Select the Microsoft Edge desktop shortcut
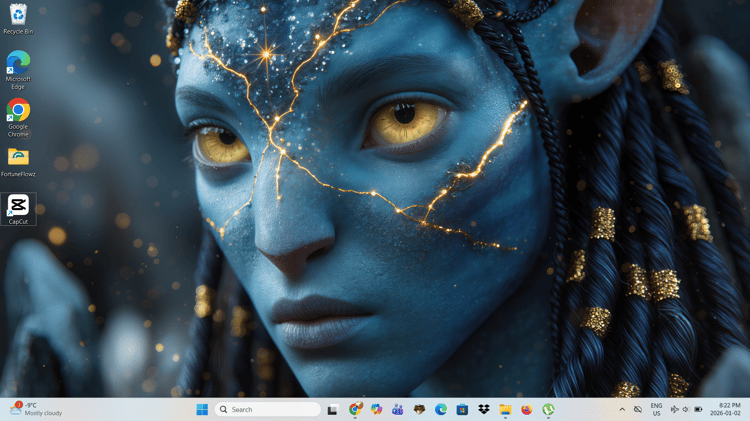This screenshot has height=421, width=750. [18, 70]
